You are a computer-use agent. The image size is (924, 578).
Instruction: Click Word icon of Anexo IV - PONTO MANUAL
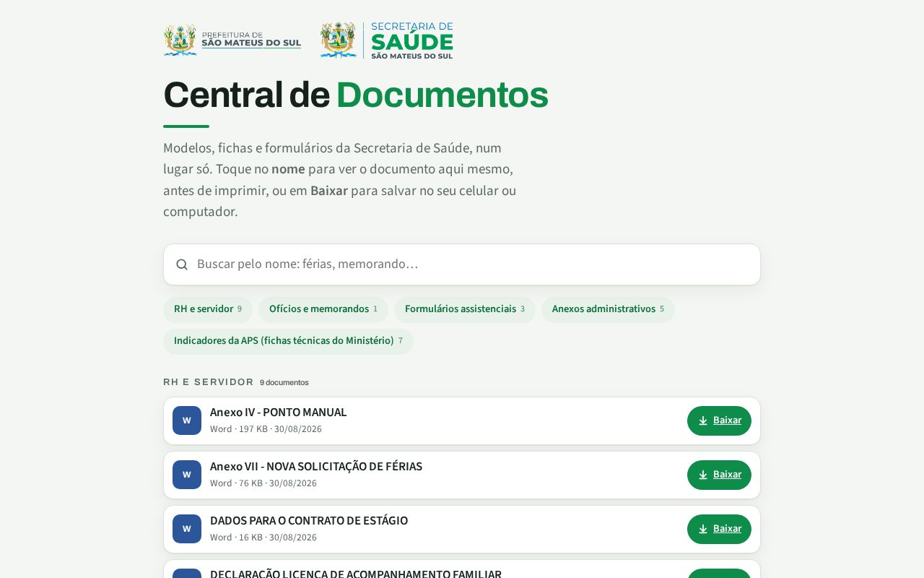(187, 420)
